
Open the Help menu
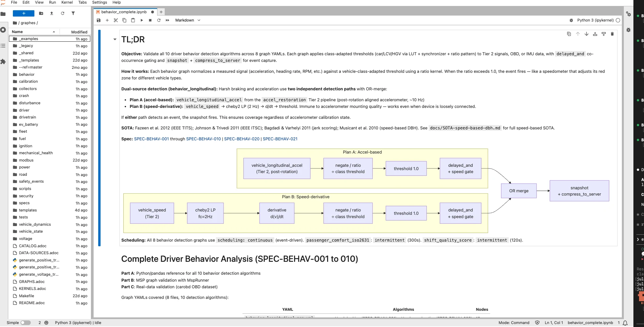tap(116, 2)
